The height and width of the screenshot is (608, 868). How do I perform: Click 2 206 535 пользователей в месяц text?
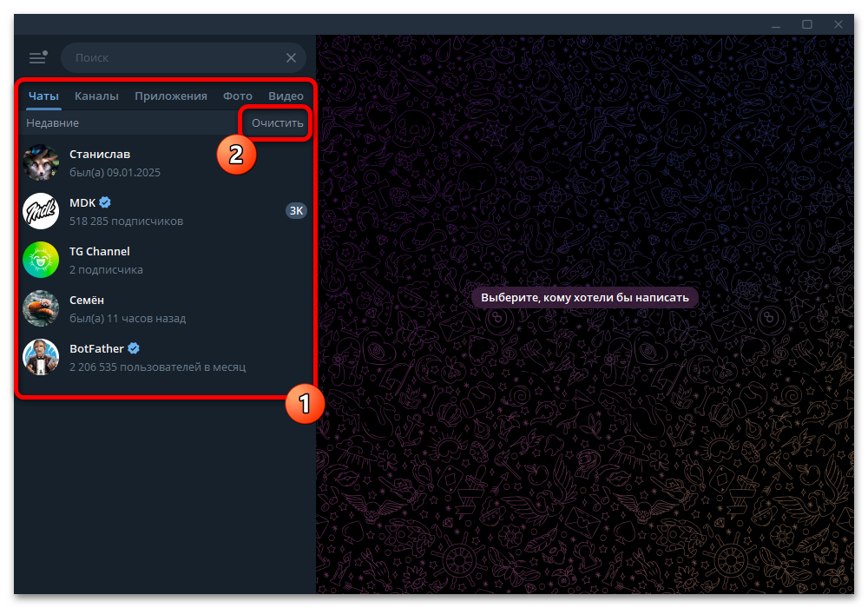158,367
